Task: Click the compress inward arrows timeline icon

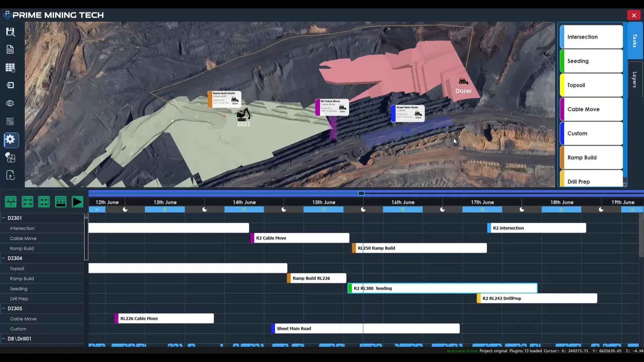Action: coord(44,202)
